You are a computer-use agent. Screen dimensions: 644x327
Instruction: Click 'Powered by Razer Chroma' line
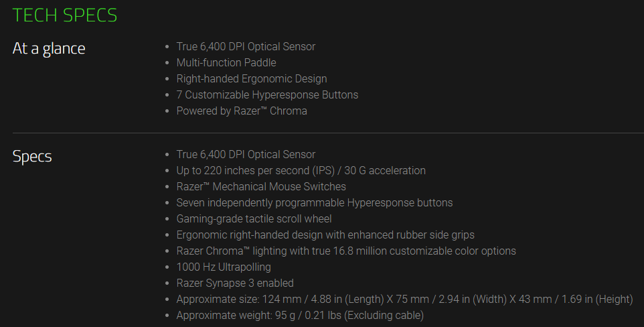242,111
